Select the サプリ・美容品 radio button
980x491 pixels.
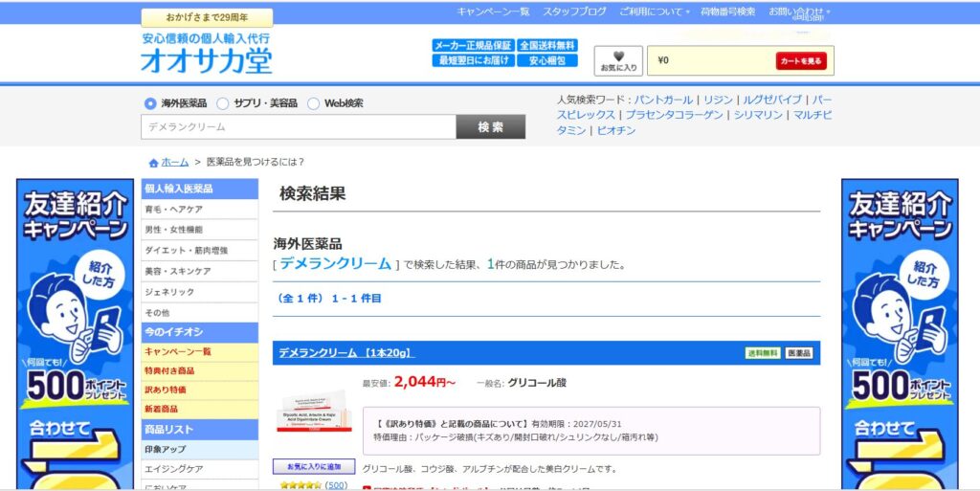[x=223, y=103]
